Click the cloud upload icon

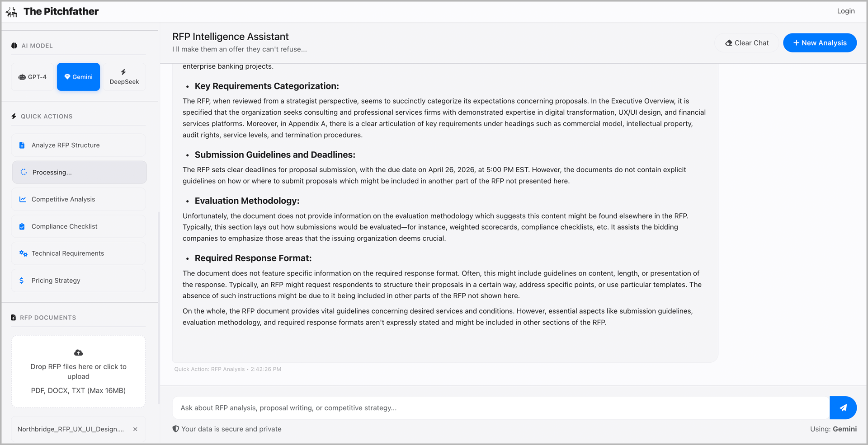(x=78, y=353)
